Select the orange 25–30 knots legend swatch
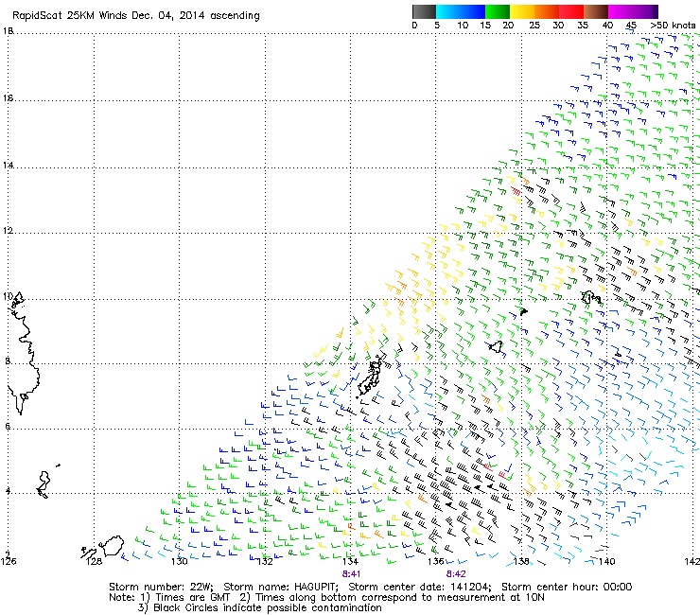 pyautogui.click(x=547, y=11)
